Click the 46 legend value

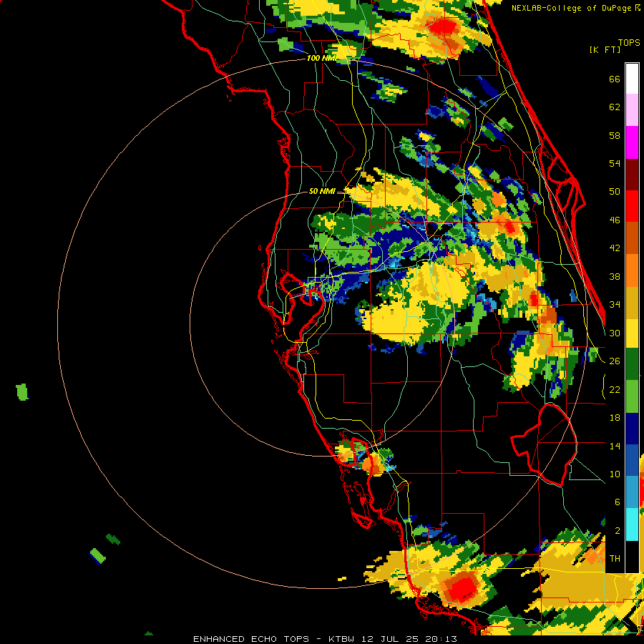click(x=615, y=220)
